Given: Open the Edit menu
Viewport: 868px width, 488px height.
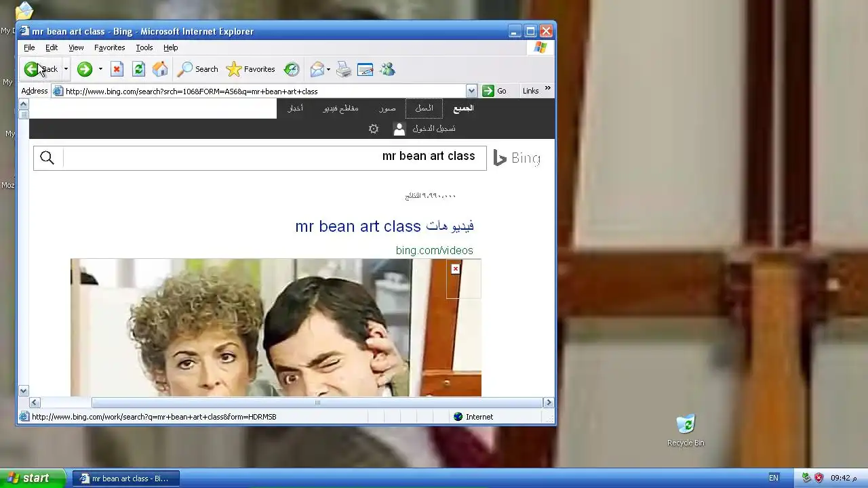Looking at the screenshot, I should [x=52, y=47].
